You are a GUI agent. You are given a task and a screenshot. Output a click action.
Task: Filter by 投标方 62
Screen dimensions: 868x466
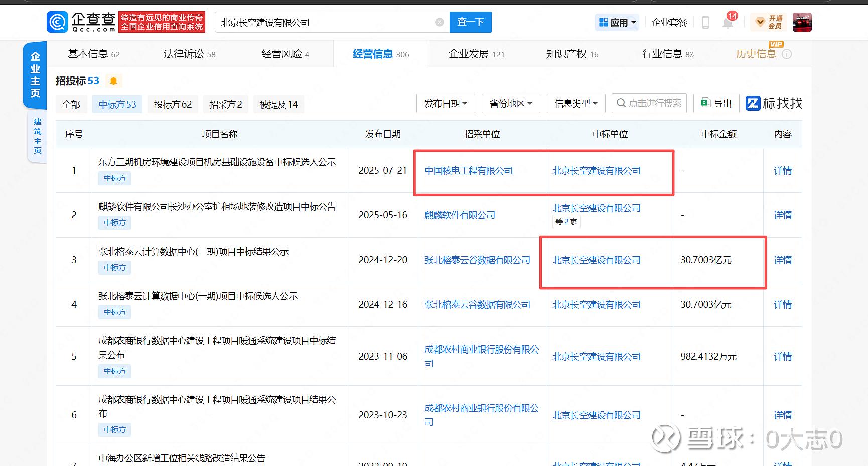click(x=173, y=104)
